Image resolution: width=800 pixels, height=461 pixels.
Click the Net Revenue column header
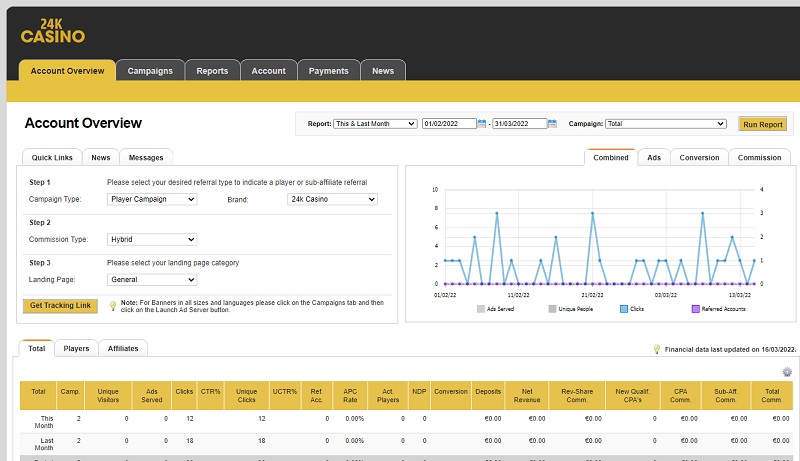pos(527,396)
